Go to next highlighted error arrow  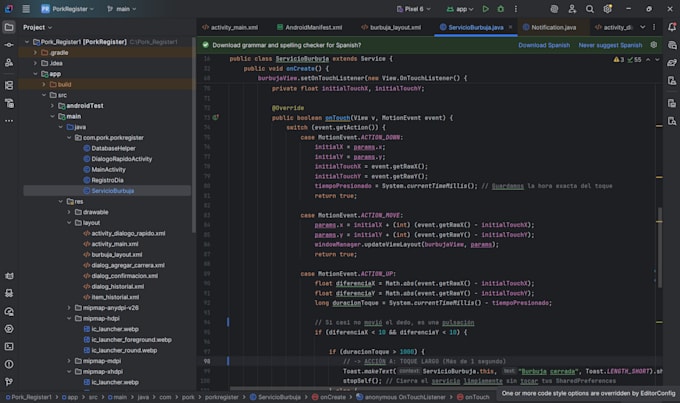(x=657, y=59)
